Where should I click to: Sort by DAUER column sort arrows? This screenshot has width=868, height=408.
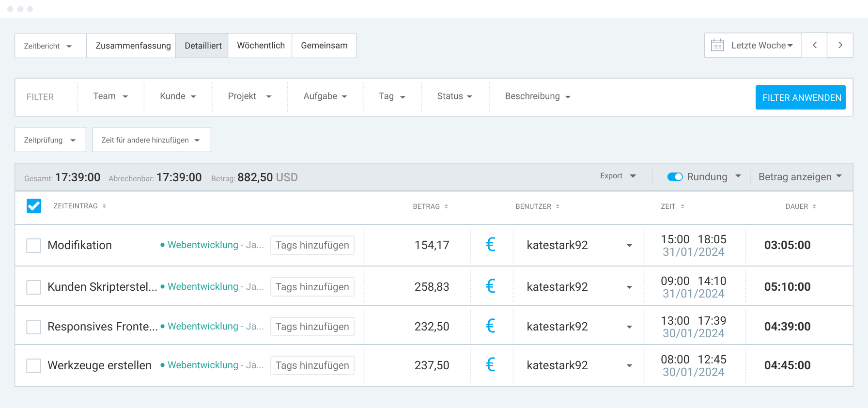(x=814, y=206)
